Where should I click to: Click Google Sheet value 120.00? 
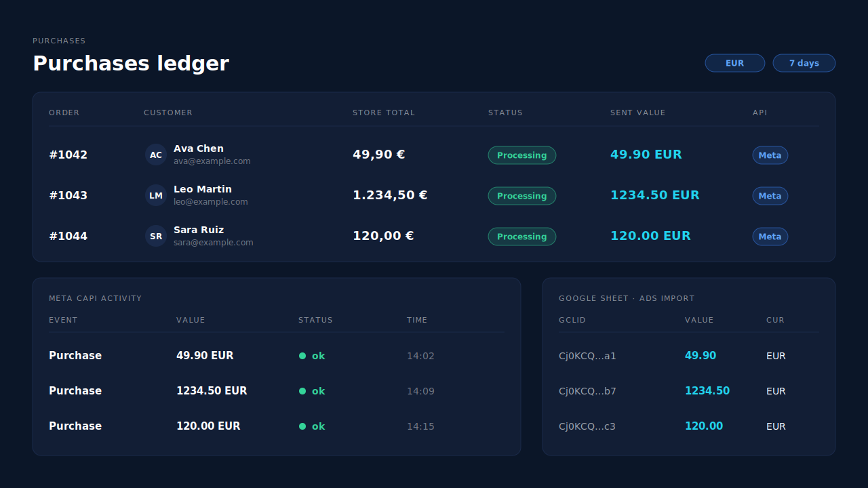click(704, 426)
